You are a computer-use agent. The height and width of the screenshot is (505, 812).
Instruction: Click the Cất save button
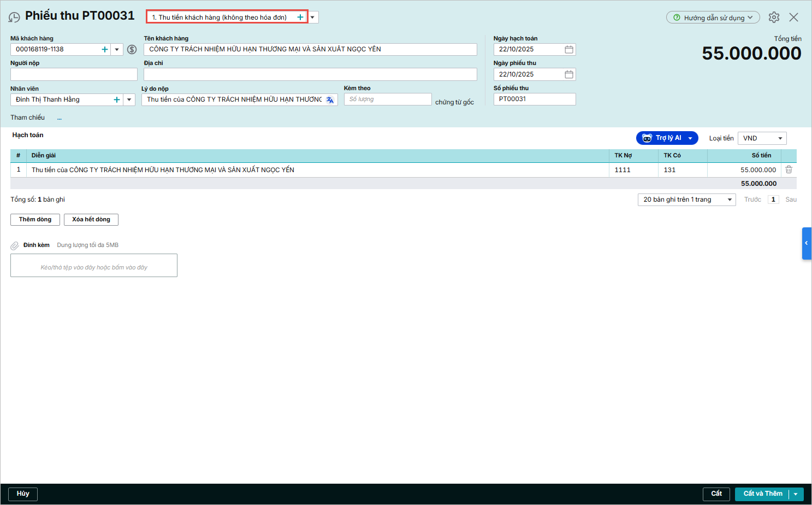[x=716, y=494]
